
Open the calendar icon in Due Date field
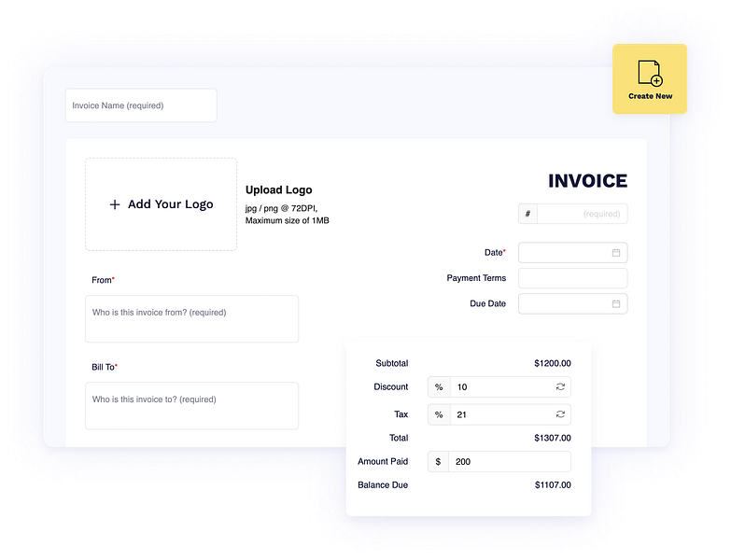(616, 303)
